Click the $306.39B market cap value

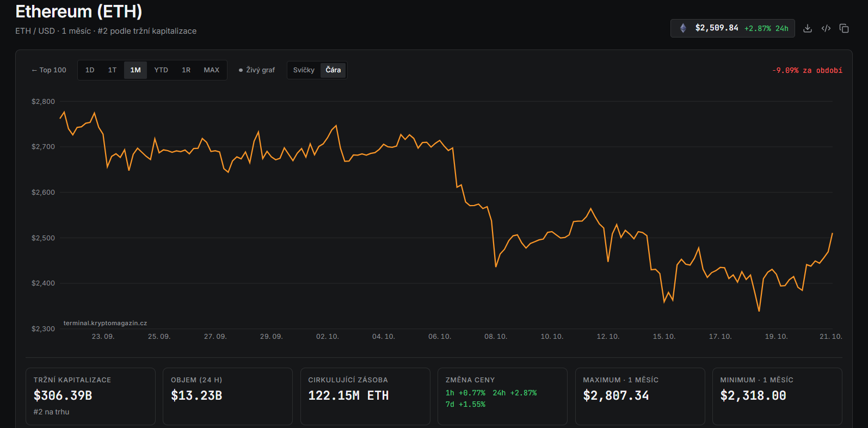63,395
